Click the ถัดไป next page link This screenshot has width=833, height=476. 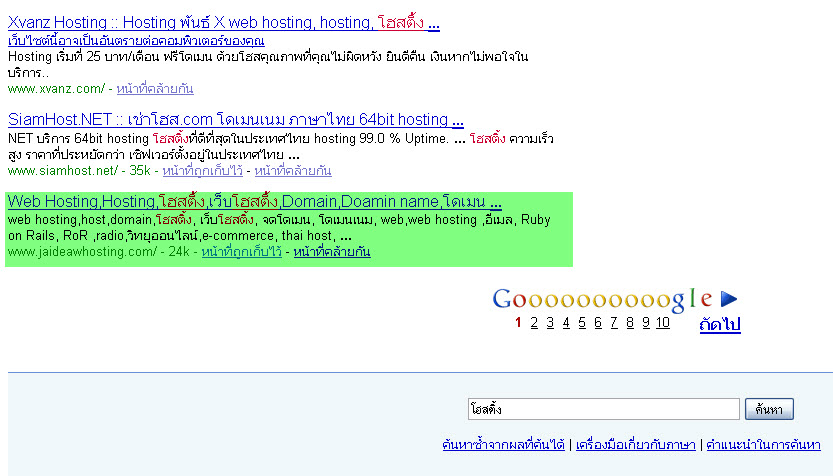point(720,324)
